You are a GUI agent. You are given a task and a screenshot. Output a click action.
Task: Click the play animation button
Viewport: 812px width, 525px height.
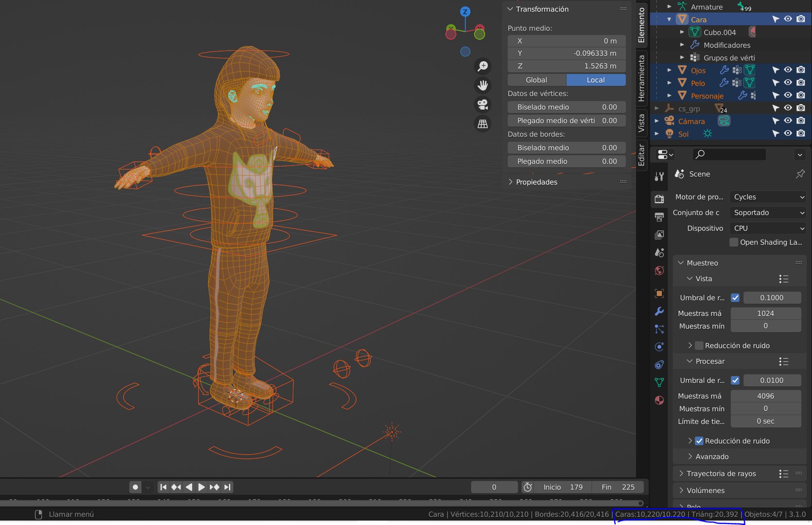coord(201,487)
